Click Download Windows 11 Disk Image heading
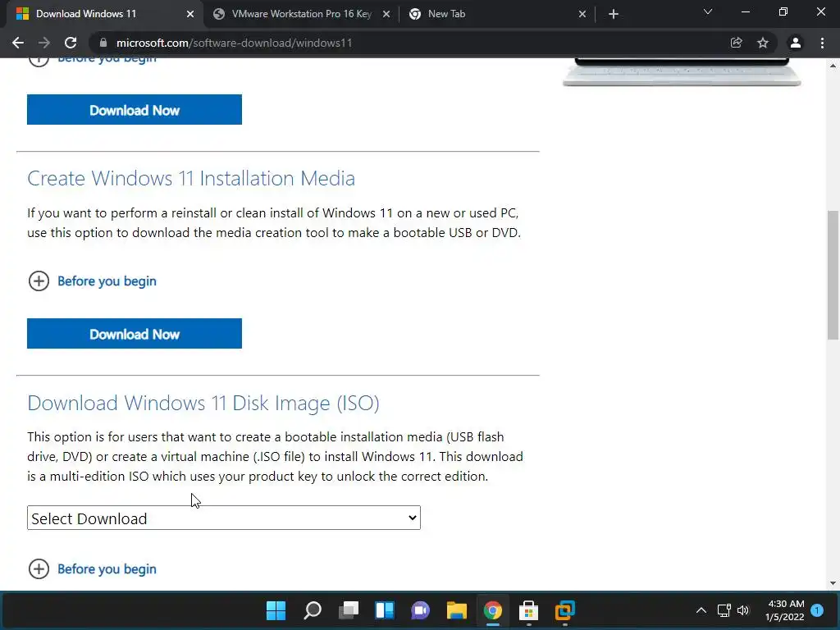 coord(203,403)
